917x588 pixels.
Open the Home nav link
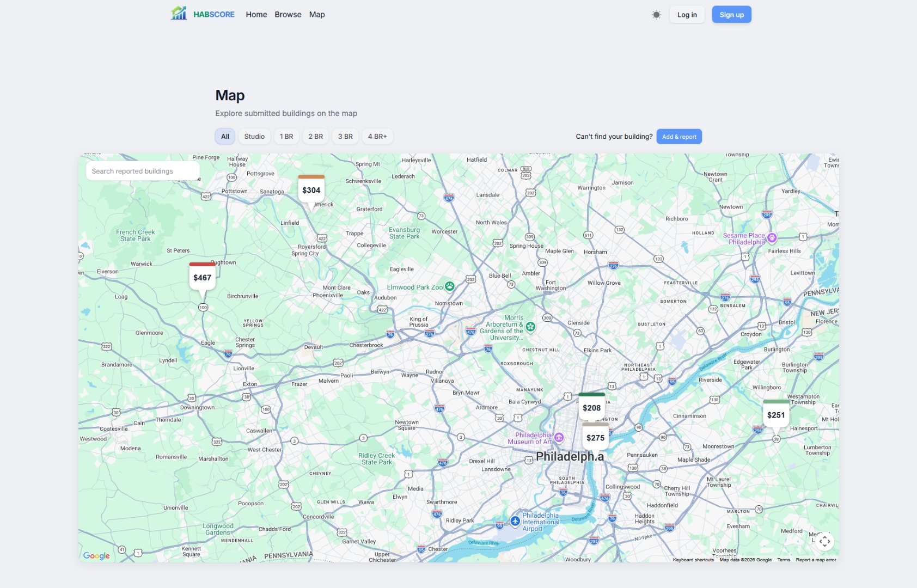tap(256, 15)
